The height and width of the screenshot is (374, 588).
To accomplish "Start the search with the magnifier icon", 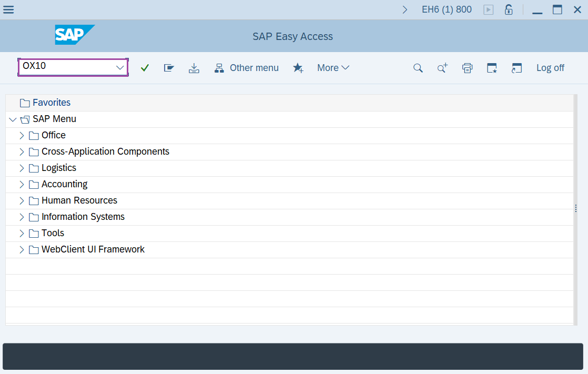I will (418, 68).
